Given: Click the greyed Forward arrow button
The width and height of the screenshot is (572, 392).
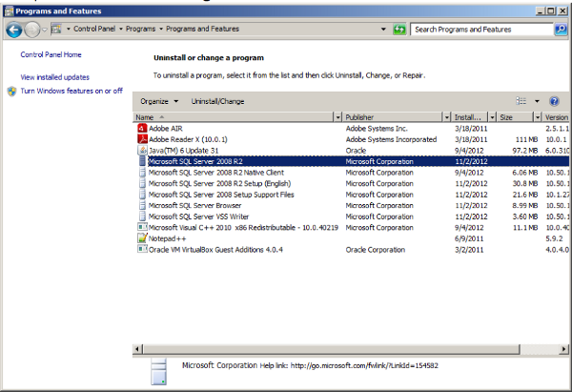Looking at the screenshot, I should click(x=31, y=30).
